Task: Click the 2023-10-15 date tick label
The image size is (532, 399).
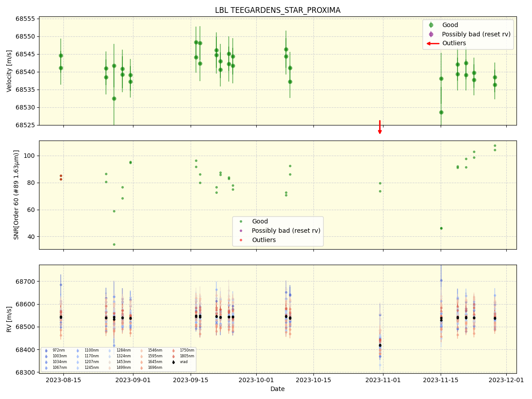Action: (313, 380)
